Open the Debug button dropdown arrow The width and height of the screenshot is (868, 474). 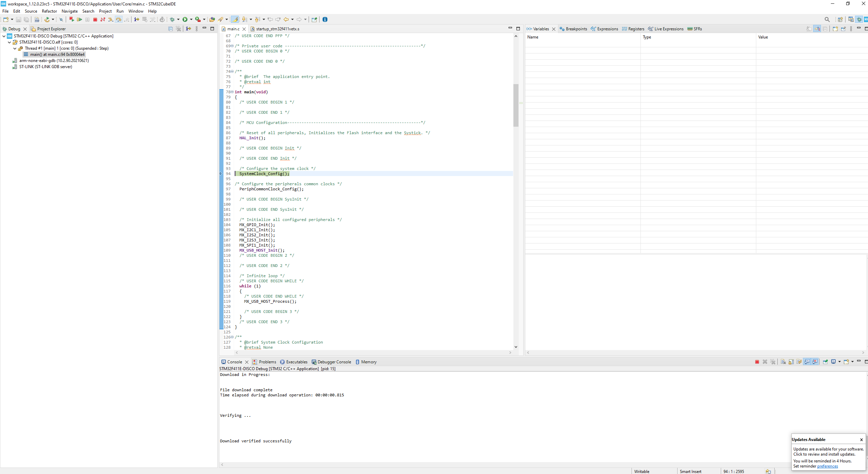pyautogui.click(x=178, y=19)
